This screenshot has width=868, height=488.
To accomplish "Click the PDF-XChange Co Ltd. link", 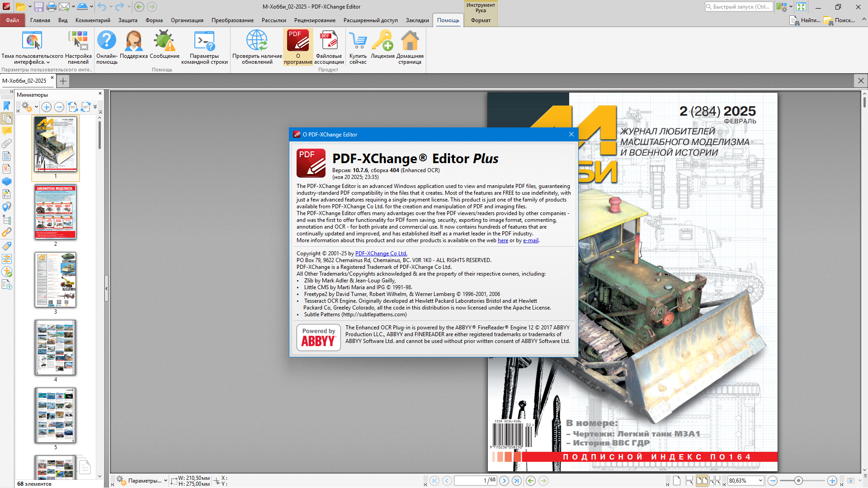I will tap(381, 253).
